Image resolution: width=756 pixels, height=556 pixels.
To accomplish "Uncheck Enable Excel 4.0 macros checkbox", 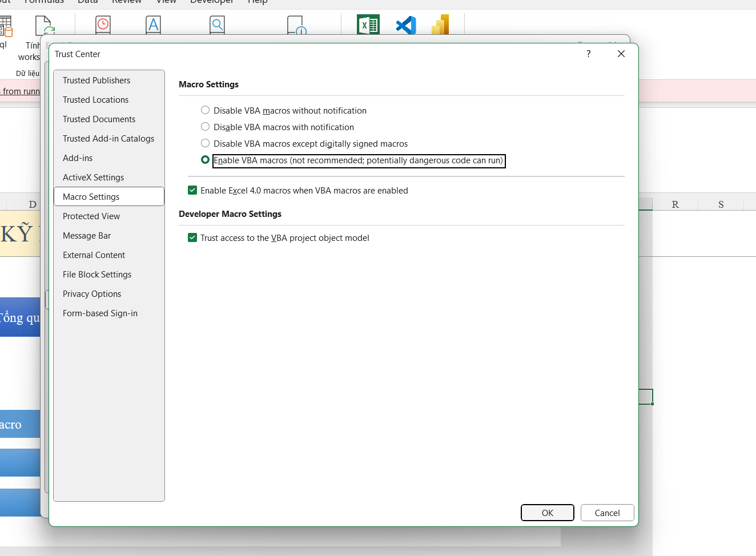I will 192,190.
